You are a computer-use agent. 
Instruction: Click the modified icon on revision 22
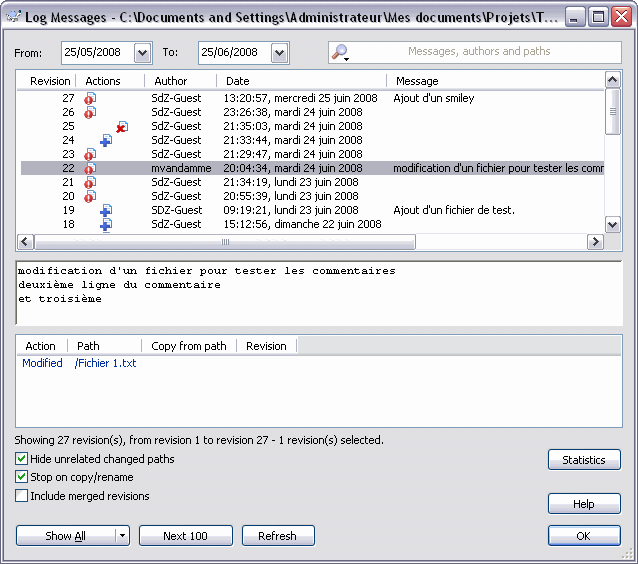pos(90,169)
